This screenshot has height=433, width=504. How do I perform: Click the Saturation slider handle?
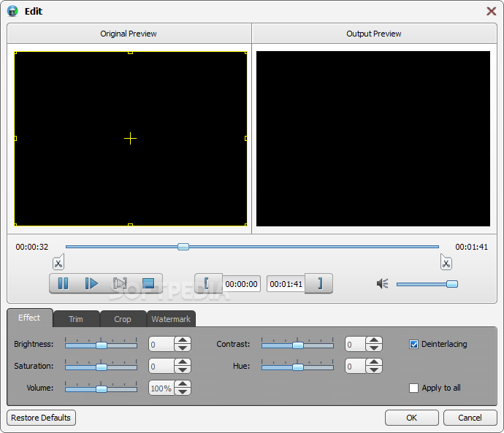(x=102, y=367)
